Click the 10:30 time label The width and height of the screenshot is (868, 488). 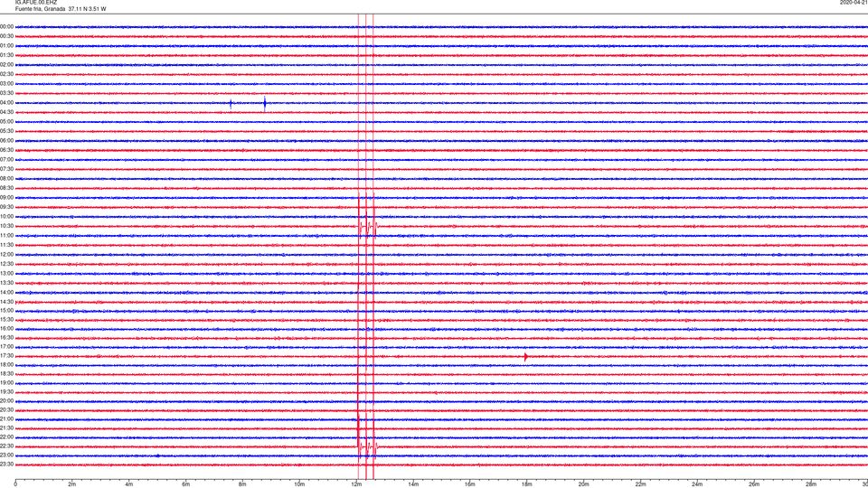coord(6,226)
